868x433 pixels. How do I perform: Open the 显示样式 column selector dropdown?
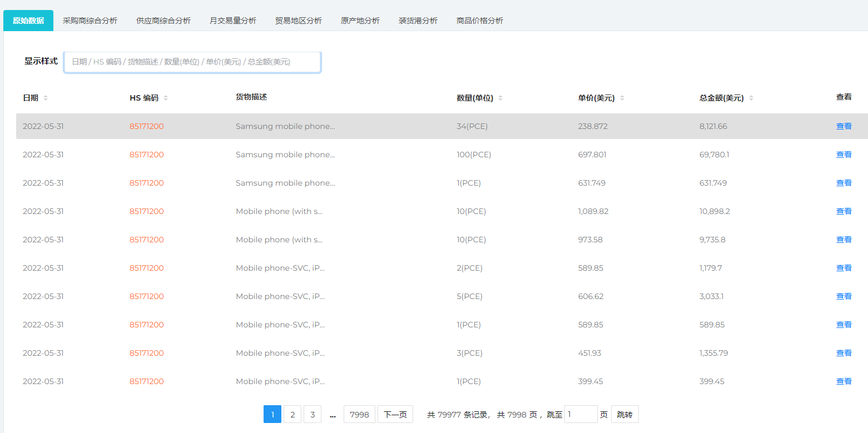(192, 62)
